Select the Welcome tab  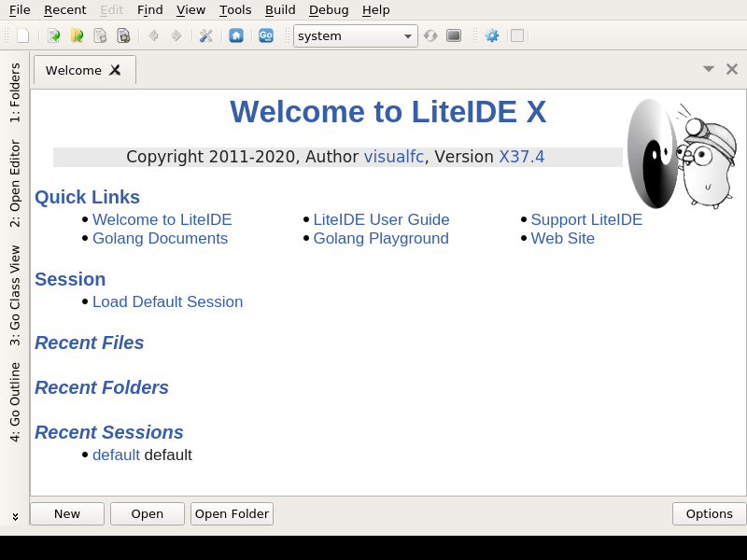point(75,69)
